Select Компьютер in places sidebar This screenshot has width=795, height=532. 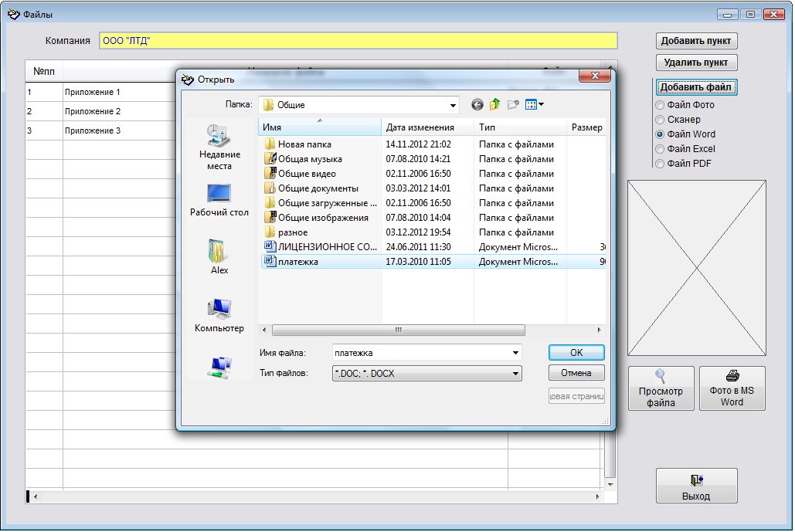coord(219,315)
